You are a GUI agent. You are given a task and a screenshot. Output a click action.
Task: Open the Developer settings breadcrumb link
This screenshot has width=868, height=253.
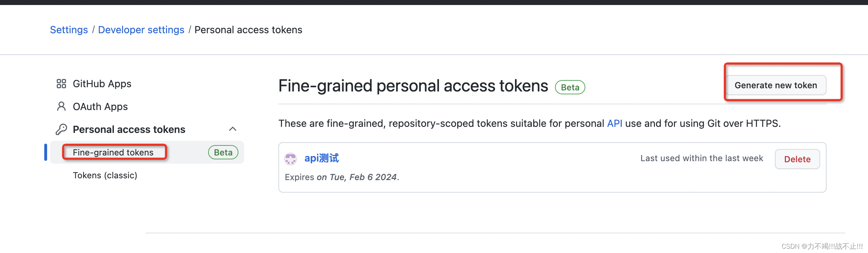[141, 30]
